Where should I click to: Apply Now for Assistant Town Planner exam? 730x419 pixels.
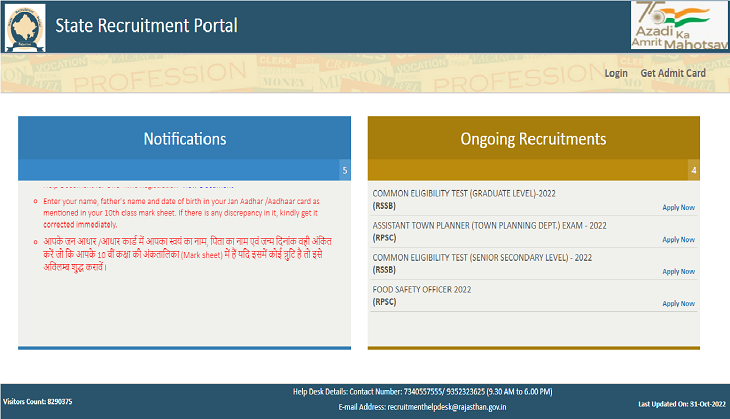(678, 239)
